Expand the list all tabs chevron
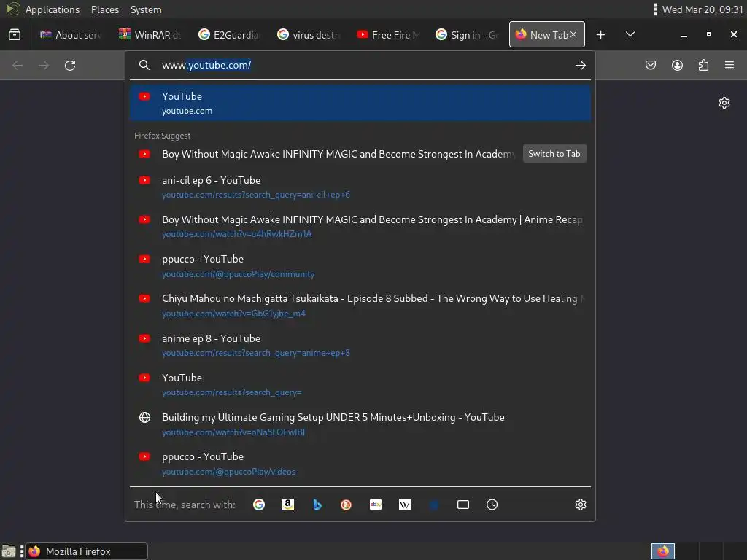747x560 pixels. (630, 34)
